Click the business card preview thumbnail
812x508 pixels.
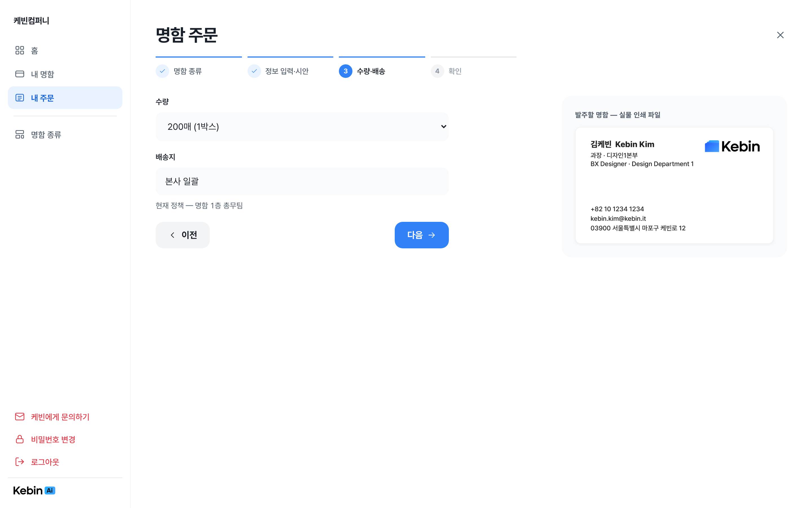coord(674,185)
